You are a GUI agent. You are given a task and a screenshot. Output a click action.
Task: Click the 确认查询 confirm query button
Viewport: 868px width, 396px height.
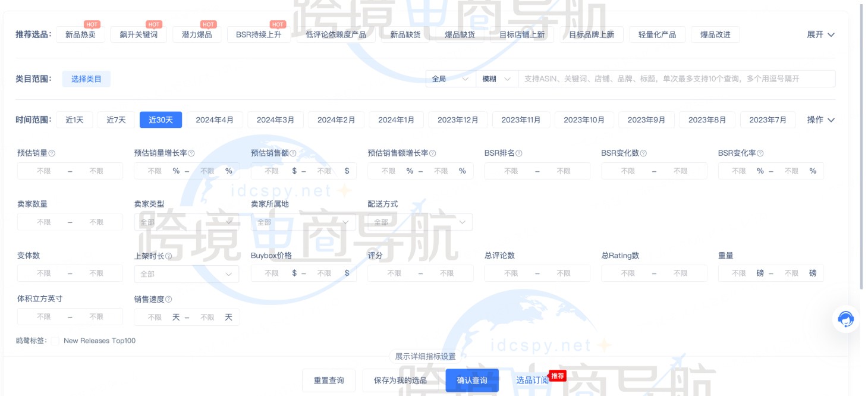pos(472,380)
